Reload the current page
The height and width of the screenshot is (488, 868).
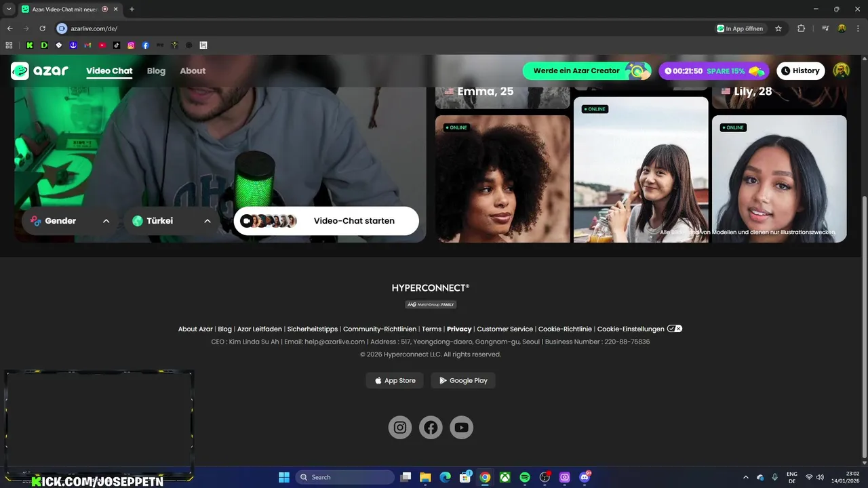42,28
